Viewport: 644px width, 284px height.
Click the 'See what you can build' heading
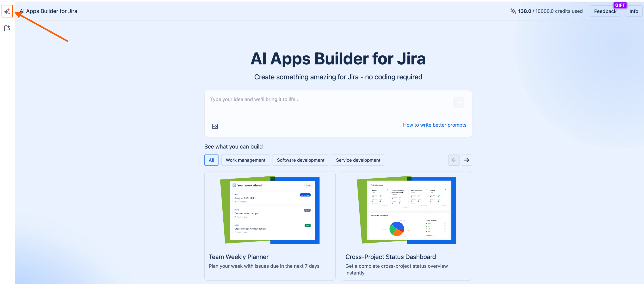(x=233, y=147)
